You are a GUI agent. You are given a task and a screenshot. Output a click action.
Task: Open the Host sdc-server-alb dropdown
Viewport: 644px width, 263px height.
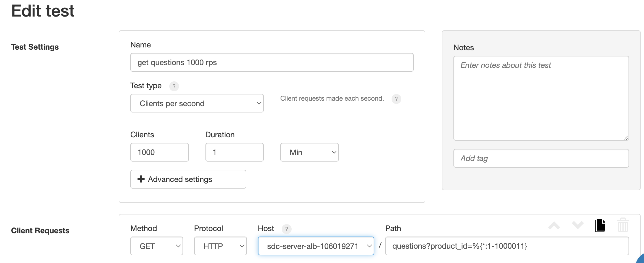pos(316,246)
